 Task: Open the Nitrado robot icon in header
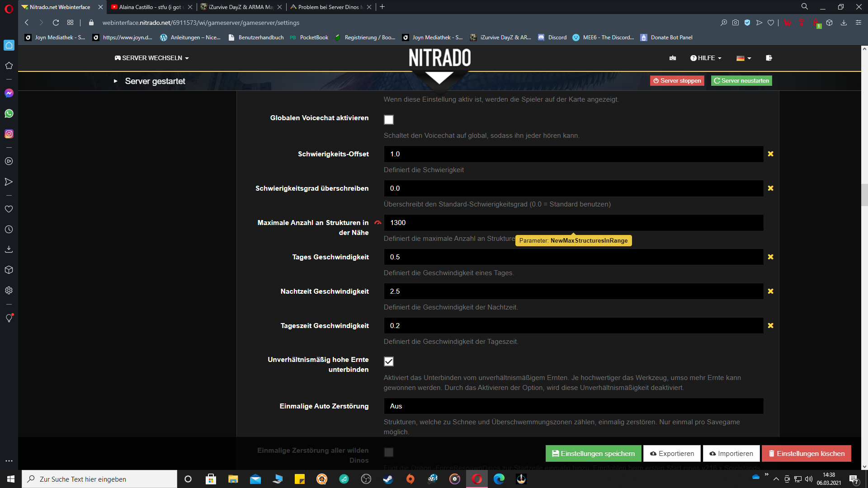pyautogui.click(x=673, y=58)
